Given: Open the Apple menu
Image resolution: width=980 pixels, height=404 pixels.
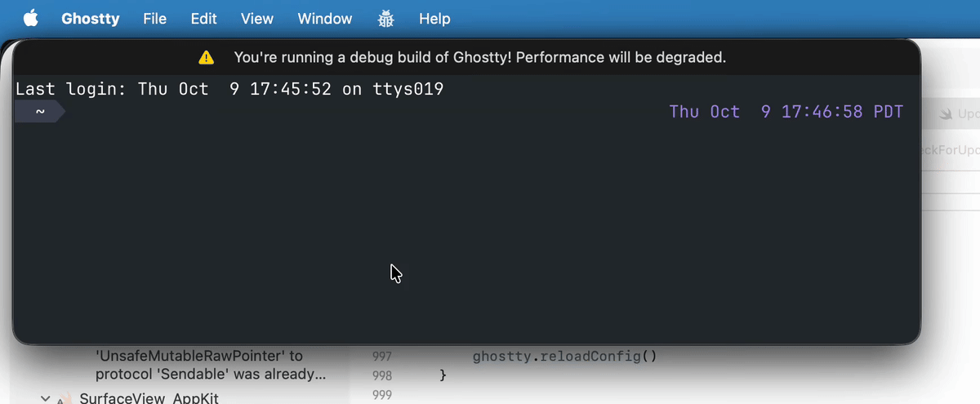Looking at the screenshot, I should click(x=30, y=18).
